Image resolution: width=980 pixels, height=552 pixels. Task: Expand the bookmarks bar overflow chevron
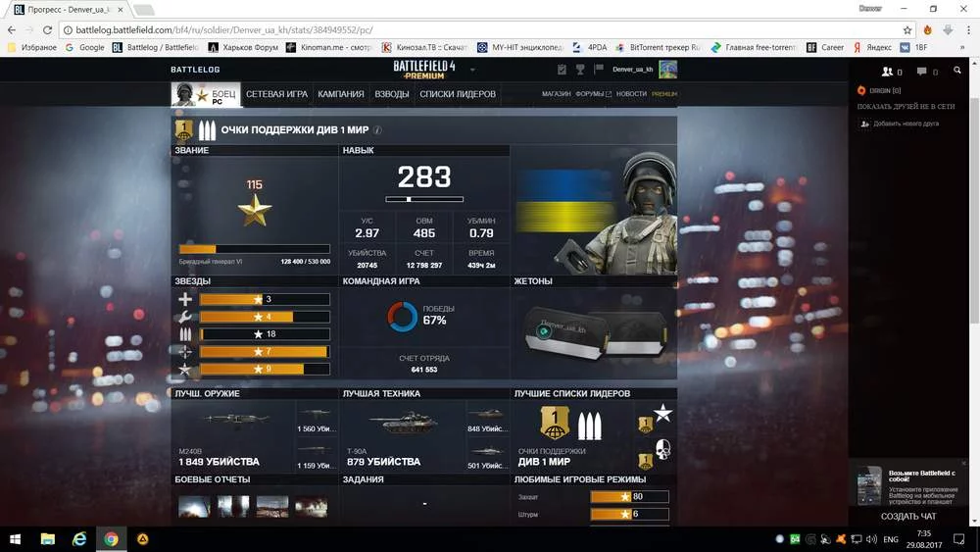click(962, 47)
